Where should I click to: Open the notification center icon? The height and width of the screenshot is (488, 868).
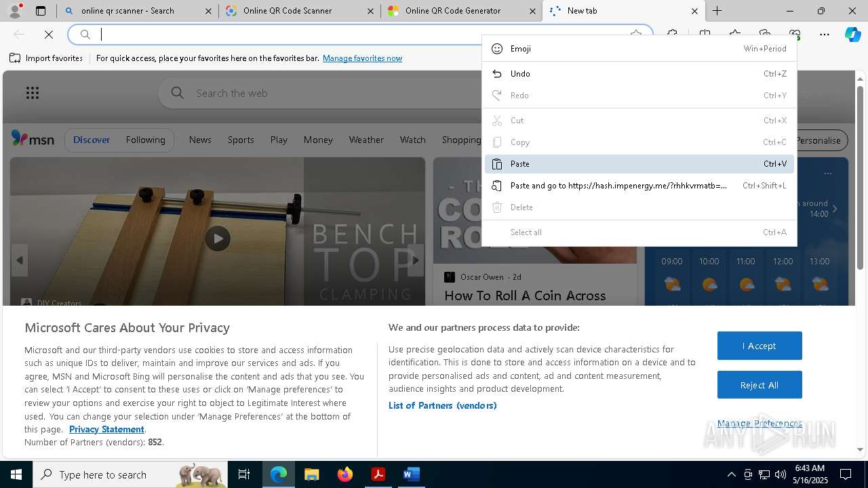point(846,474)
